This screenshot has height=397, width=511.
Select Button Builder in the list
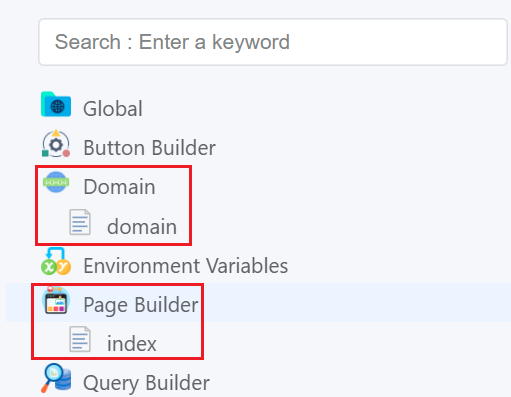[150, 148]
